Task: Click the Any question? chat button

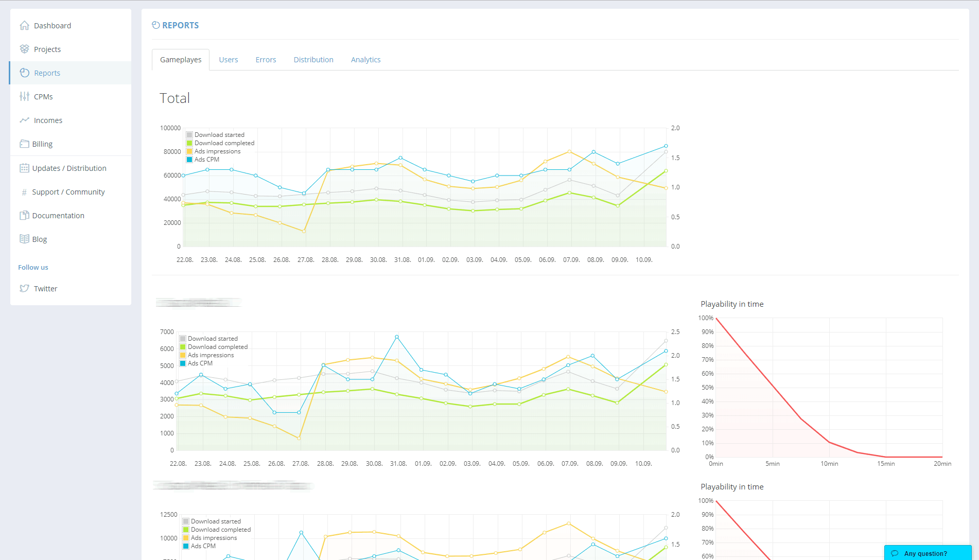Action: click(x=928, y=553)
